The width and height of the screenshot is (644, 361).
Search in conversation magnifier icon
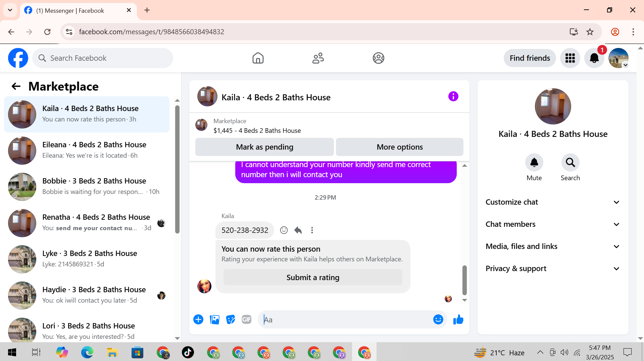click(x=570, y=162)
